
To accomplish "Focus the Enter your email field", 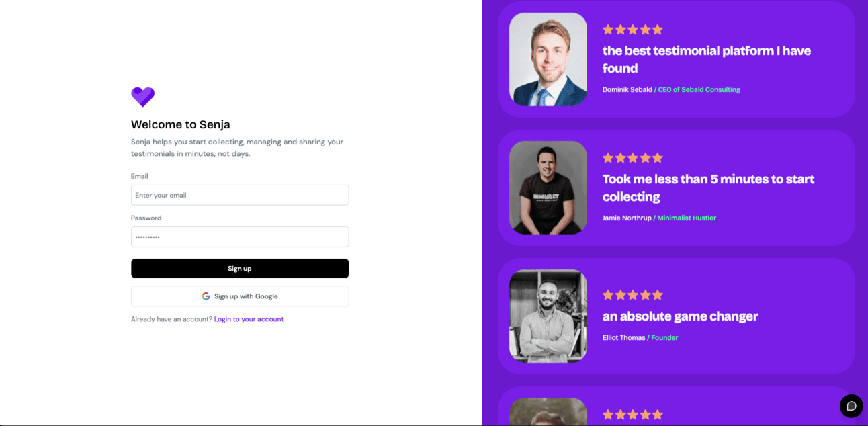I will [240, 195].
